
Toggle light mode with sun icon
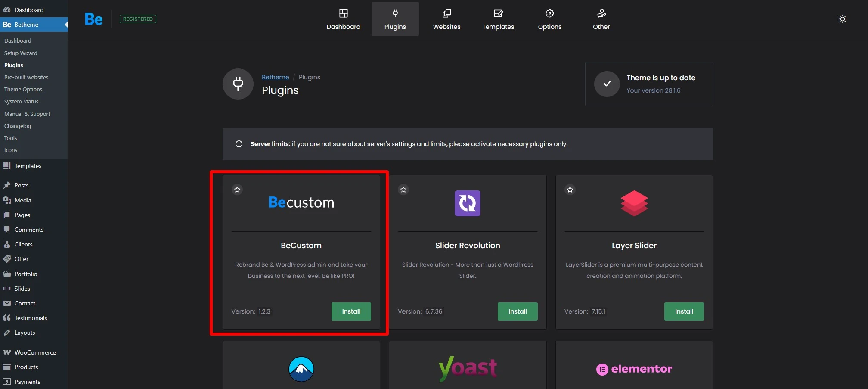pos(843,19)
